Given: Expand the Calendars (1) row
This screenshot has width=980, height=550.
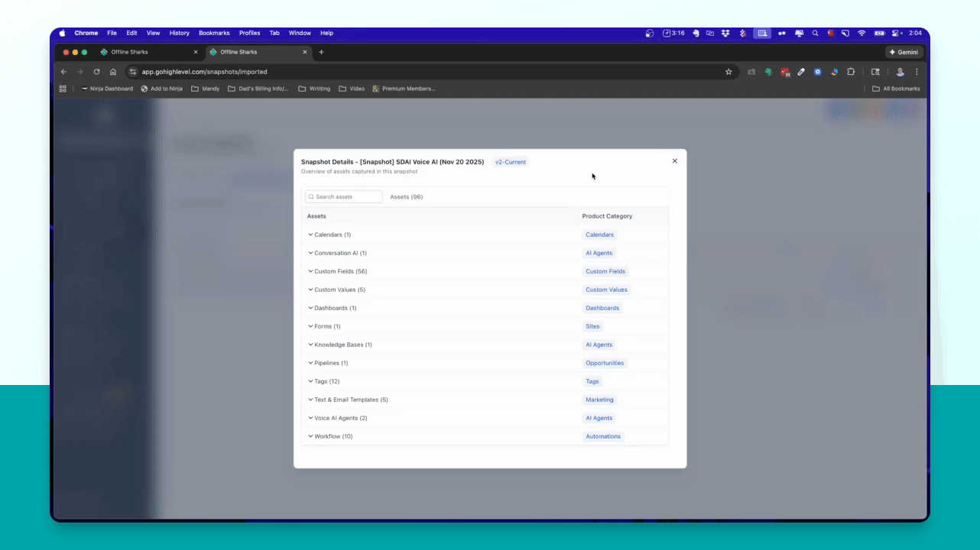Looking at the screenshot, I should pos(439,235).
